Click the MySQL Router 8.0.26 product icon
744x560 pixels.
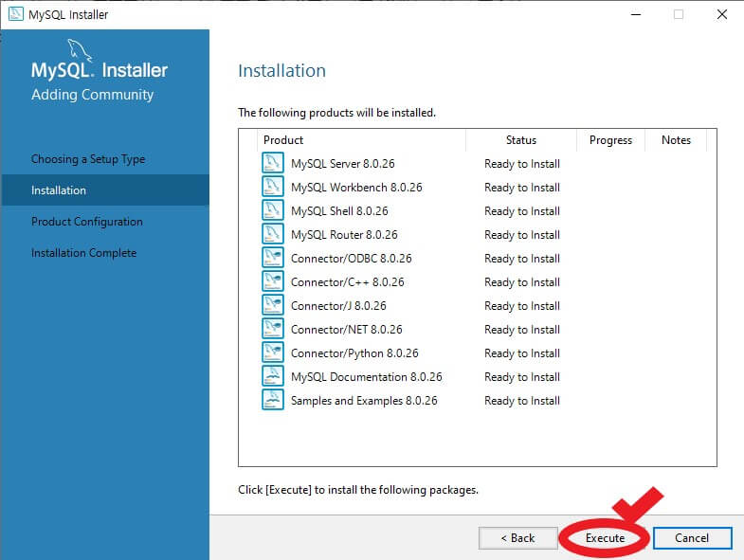point(273,233)
